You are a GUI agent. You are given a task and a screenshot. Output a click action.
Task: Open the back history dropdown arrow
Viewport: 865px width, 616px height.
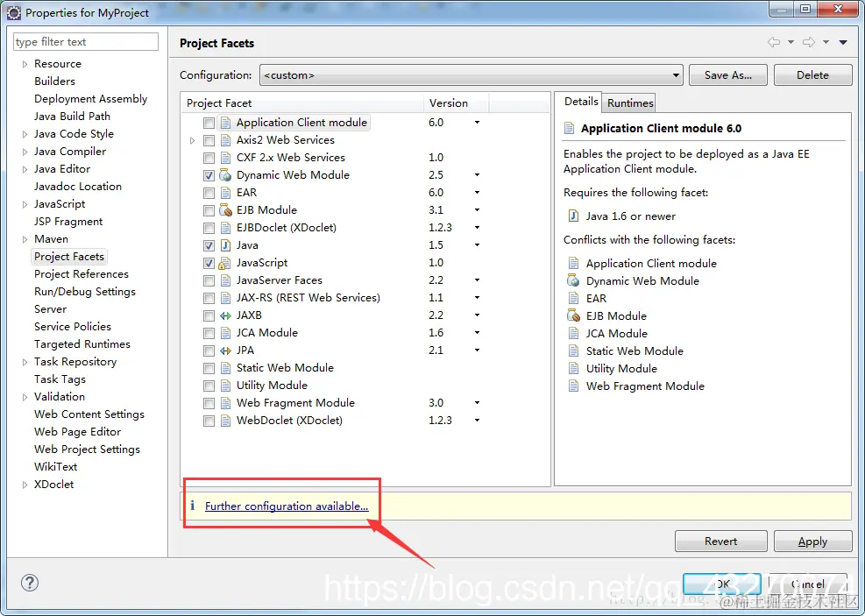[791, 42]
